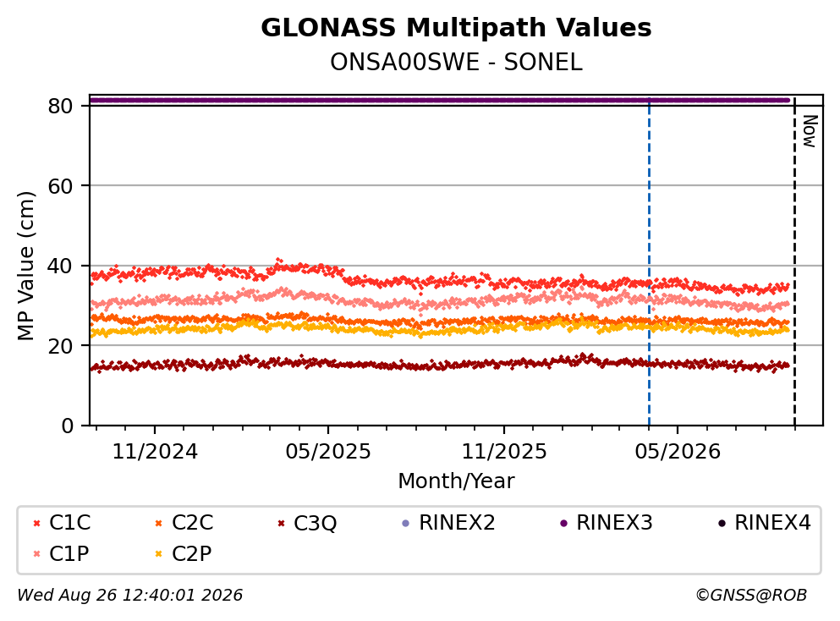Select the C2C legend label
The width and height of the screenshot is (840, 621).
(x=192, y=523)
